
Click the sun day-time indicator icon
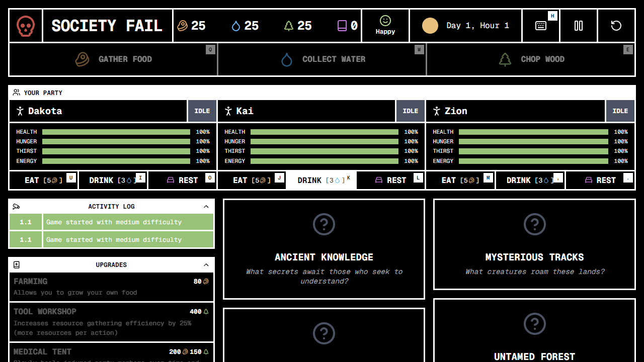point(430,26)
